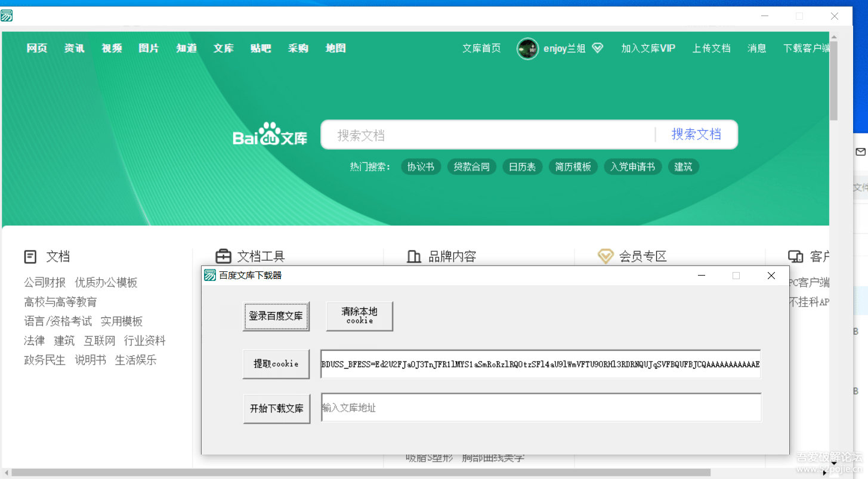Image resolution: width=868 pixels, height=479 pixels.
Task: Click the 文档 section document icon
Action: 30,257
